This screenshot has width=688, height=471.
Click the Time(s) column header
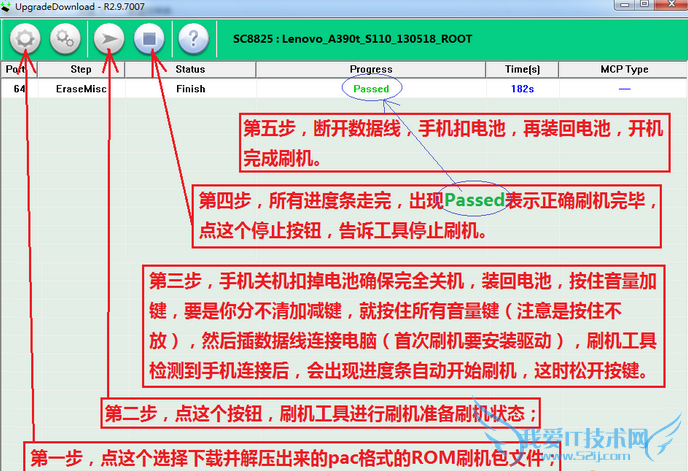522,69
